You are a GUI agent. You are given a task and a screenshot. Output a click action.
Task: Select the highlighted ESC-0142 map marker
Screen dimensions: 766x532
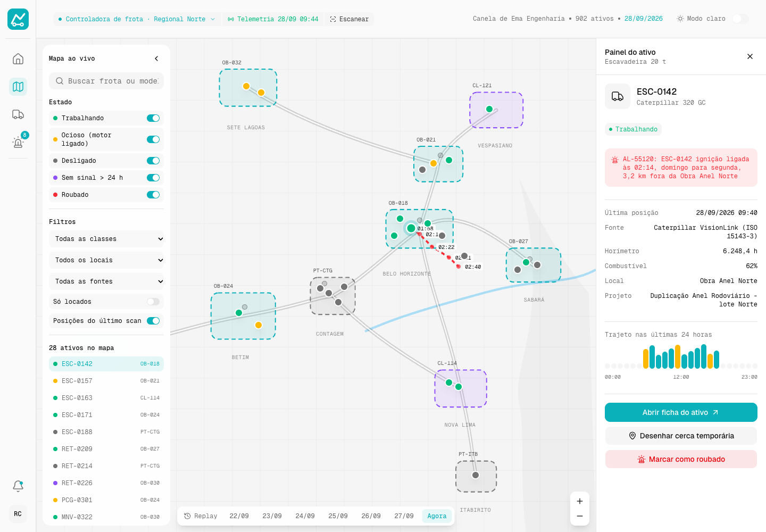point(411,228)
